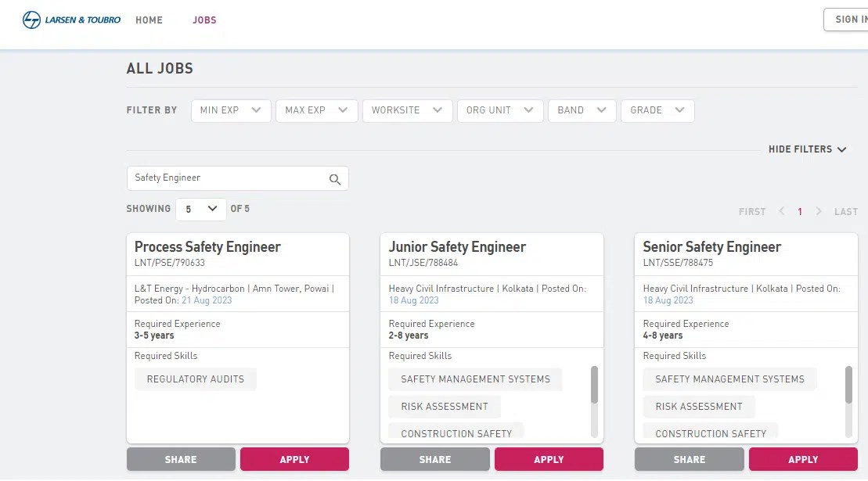Open the WORKSITE filter dropdown
This screenshot has width=868, height=481.
pyautogui.click(x=407, y=110)
